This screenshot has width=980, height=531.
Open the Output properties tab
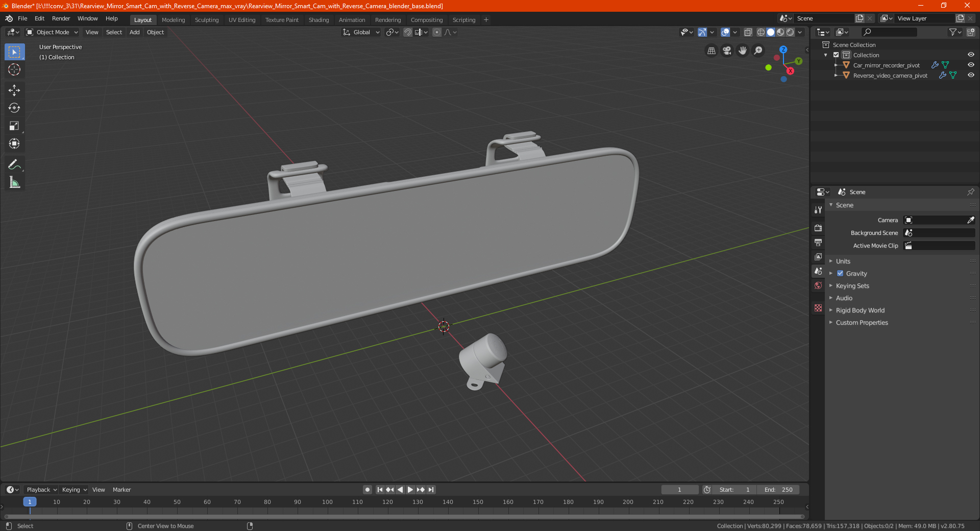pos(818,242)
